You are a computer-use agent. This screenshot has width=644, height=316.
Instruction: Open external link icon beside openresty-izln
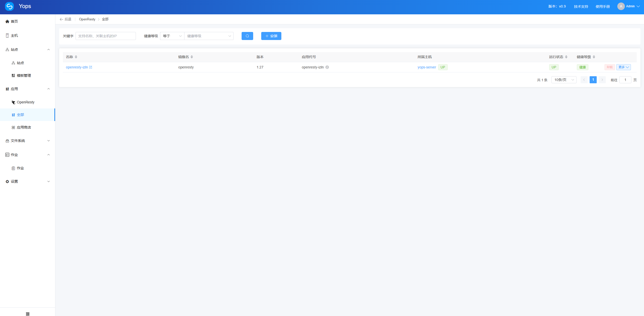(91, 67)
